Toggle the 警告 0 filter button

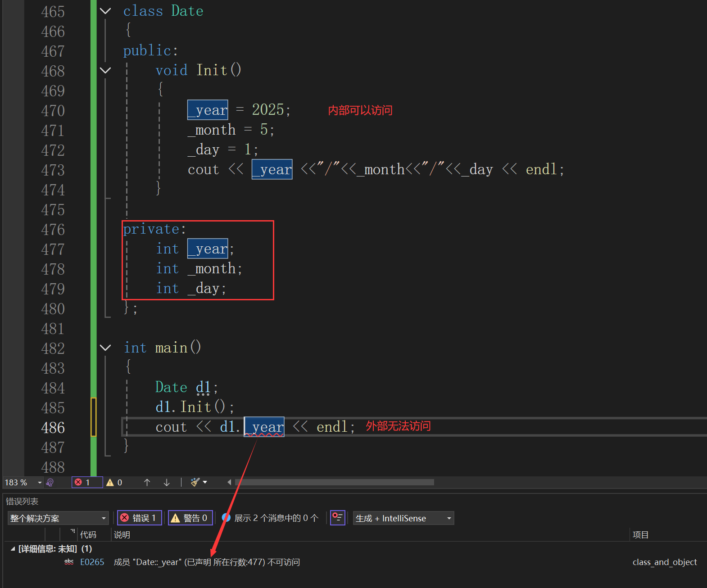(x=190, y=518)
